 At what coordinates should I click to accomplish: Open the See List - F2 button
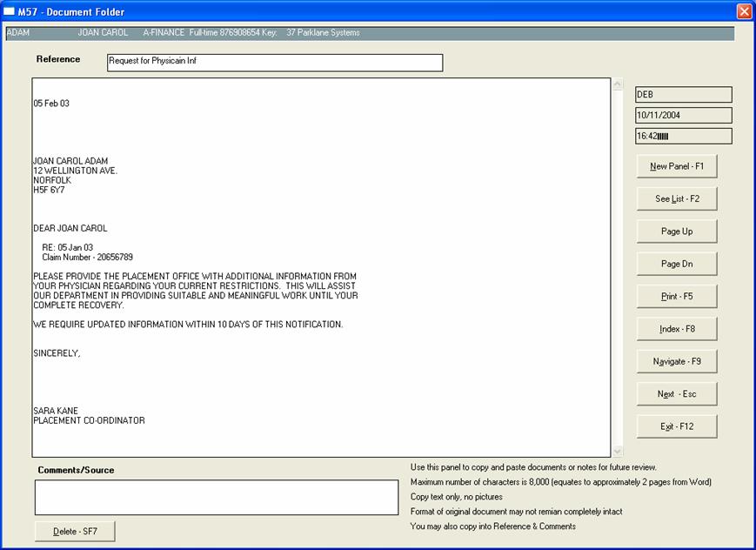point(677,198)
